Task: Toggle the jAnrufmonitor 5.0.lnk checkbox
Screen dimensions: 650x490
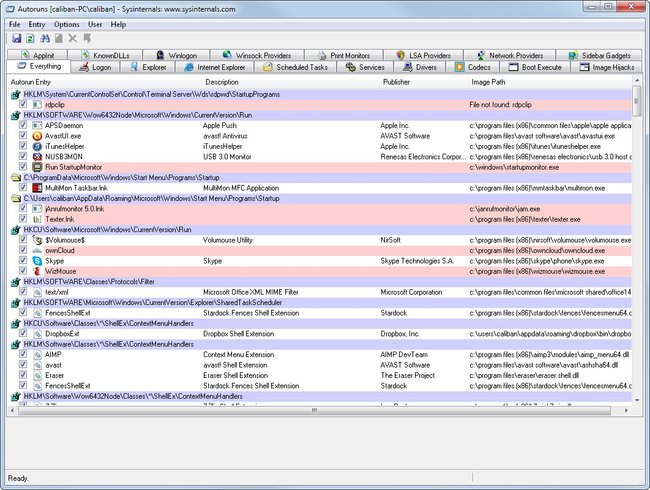Action: [x=23, y=208]
